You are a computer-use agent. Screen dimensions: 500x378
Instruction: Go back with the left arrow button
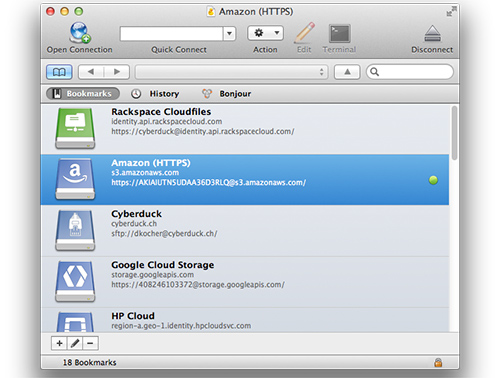point(91,72)
